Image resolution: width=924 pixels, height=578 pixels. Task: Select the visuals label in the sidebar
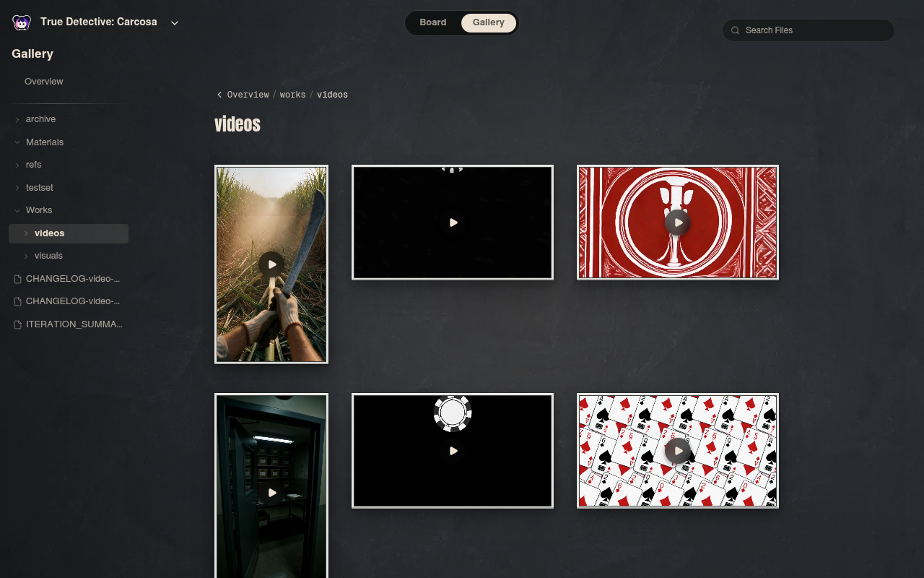tap(48, 256)
